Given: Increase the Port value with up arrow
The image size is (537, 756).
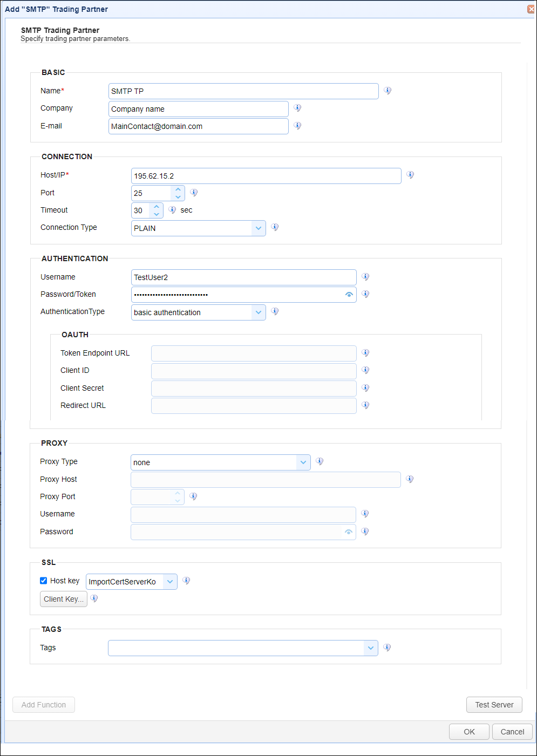Looking at the screenshot, I should 178,189.
